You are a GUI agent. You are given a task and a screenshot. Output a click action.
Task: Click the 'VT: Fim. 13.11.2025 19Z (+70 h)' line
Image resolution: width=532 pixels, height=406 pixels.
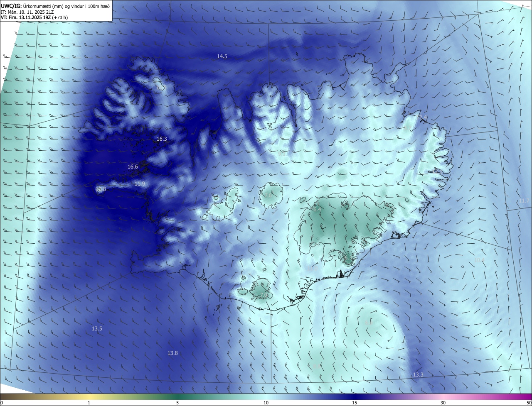tap(34, 17)
